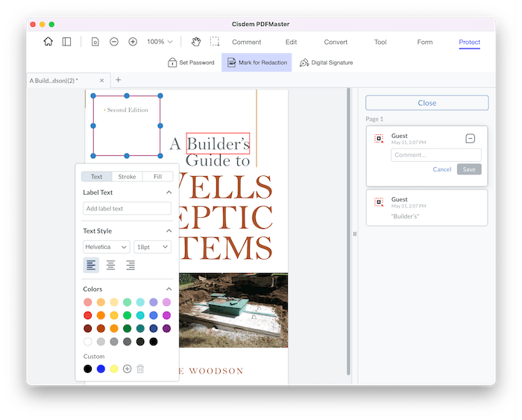The height and width of the screenshot is (420, 522).
Task: Pick the dark purple color swatch
Action: [x=166, y=328]
